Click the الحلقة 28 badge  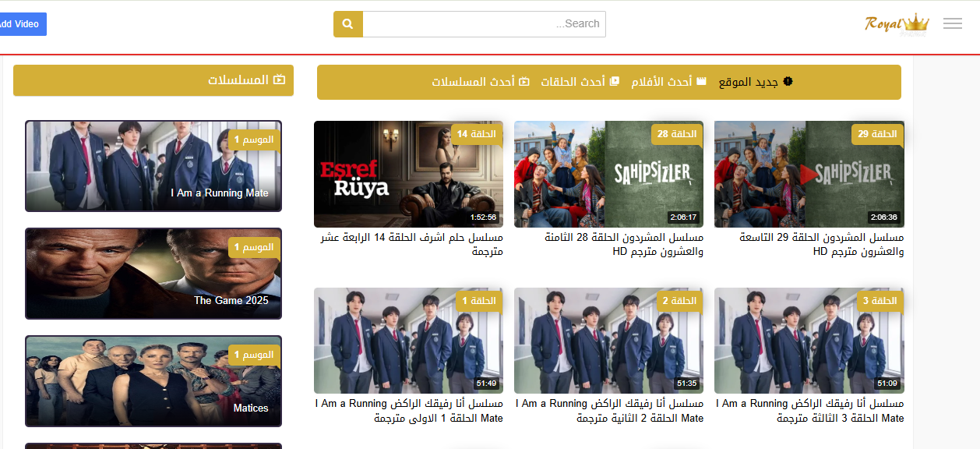point(678,134)
